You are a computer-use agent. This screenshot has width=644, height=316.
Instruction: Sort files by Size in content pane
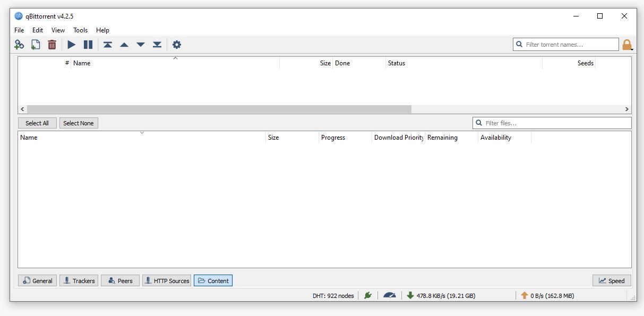point(292,138)
